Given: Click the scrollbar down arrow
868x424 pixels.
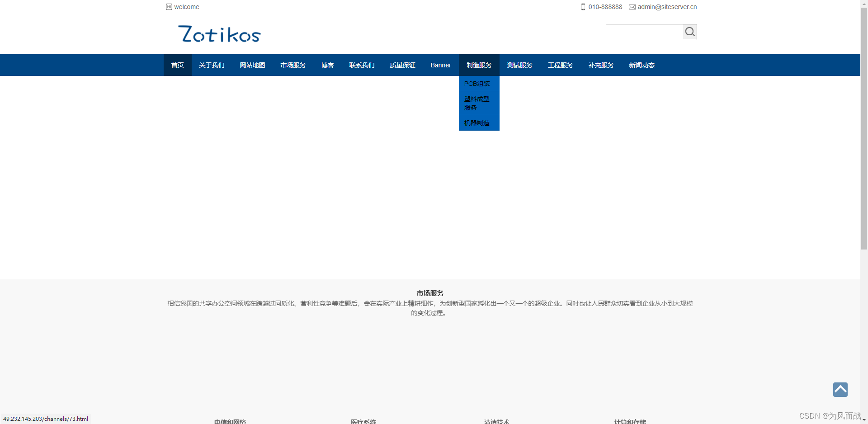Looking at the screenshot, I should click(864, 420).
